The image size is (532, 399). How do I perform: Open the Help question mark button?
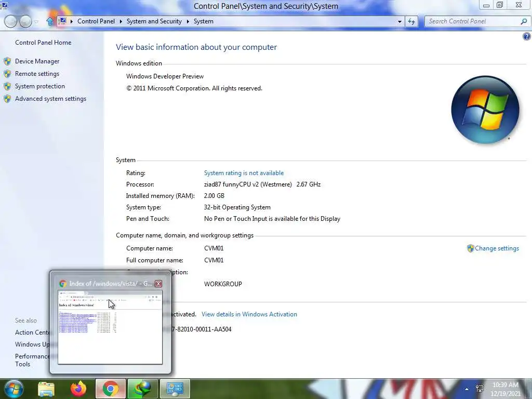(x=527, y=36)
